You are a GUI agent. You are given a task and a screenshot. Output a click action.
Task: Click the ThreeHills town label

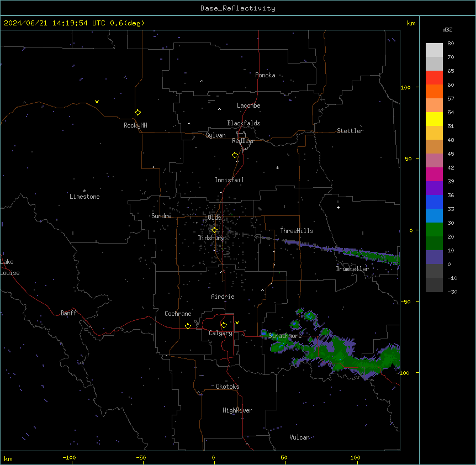(297, 231)
